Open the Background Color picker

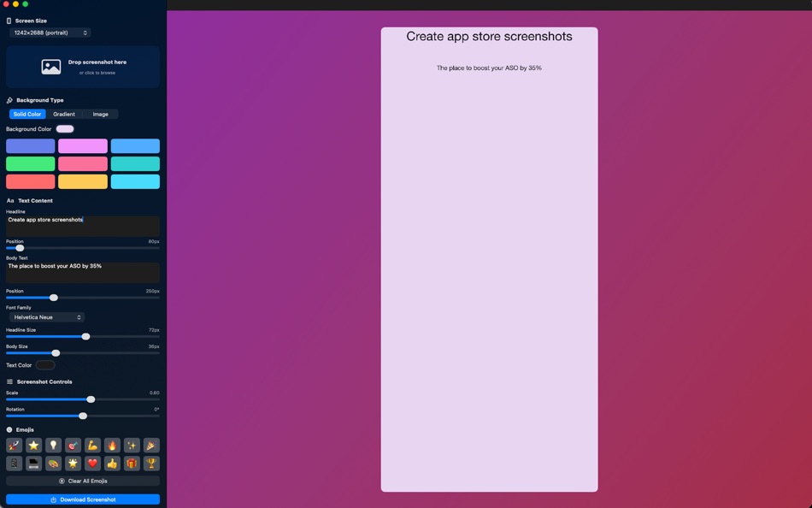65,128
